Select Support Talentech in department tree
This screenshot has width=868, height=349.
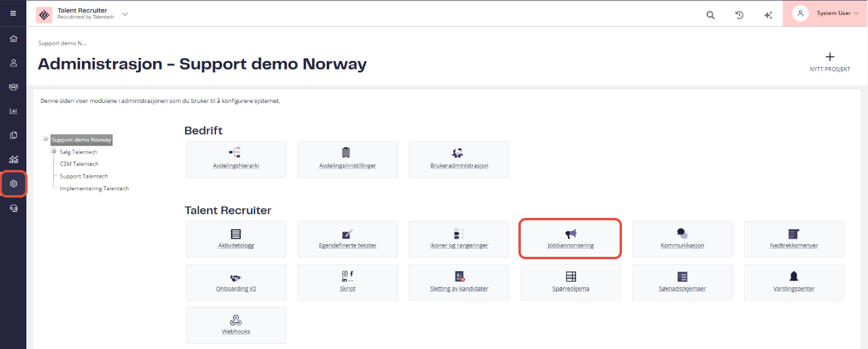pos(84,176)
